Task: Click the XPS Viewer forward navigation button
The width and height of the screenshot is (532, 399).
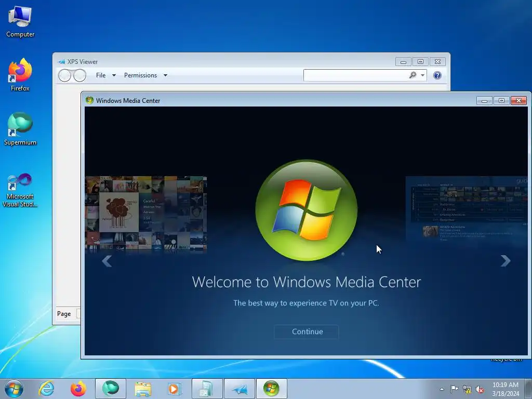Action: pos(79,75)
